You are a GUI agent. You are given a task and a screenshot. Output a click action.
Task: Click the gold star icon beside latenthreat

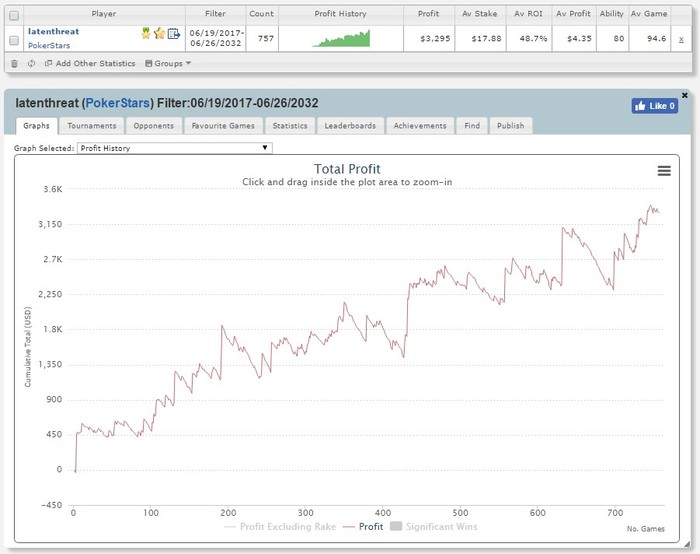pos(159,33)
